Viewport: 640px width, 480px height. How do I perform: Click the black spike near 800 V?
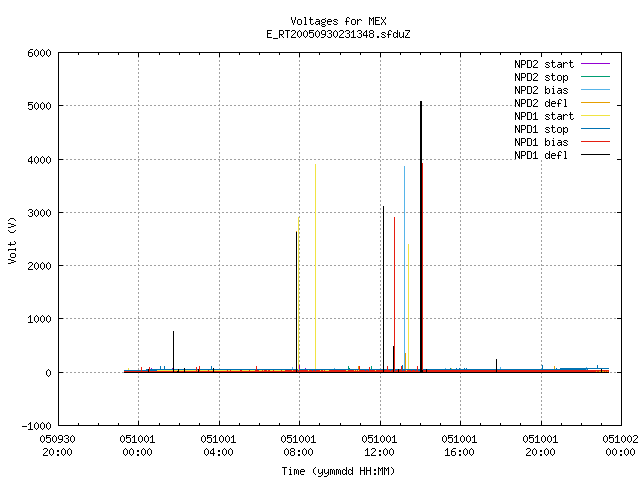173,351
